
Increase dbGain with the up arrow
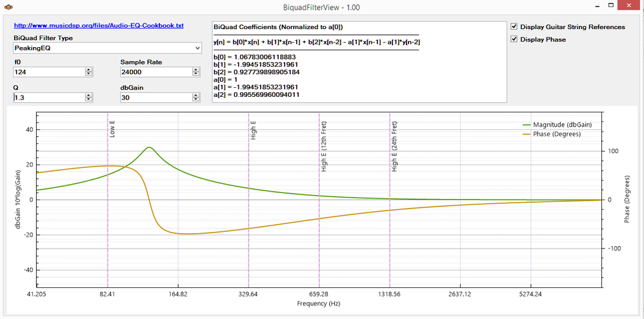coord(197,96)
